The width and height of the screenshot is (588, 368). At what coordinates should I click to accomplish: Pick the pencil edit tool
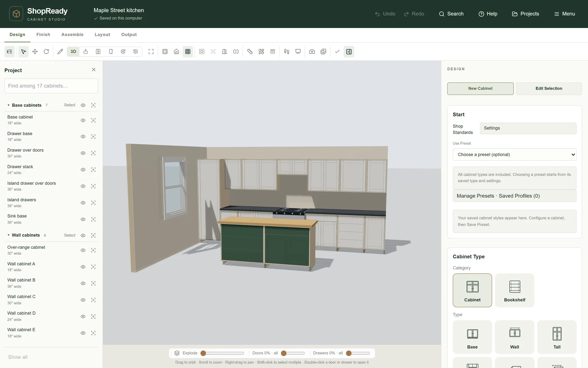pyautogui.click(x=60, y=52)
